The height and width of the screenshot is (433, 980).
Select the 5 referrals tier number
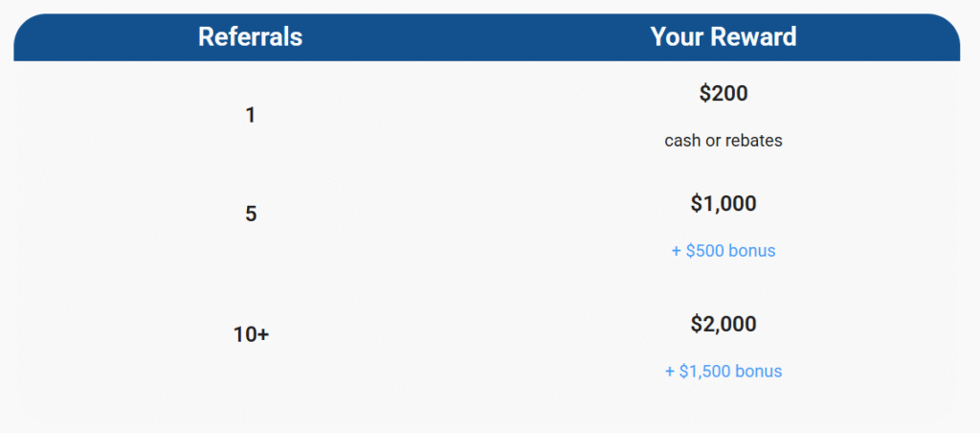(x=251, y=214)
